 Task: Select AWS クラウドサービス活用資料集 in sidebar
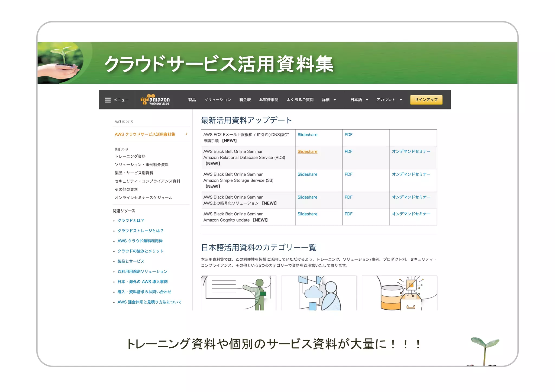tap(145, 134)
